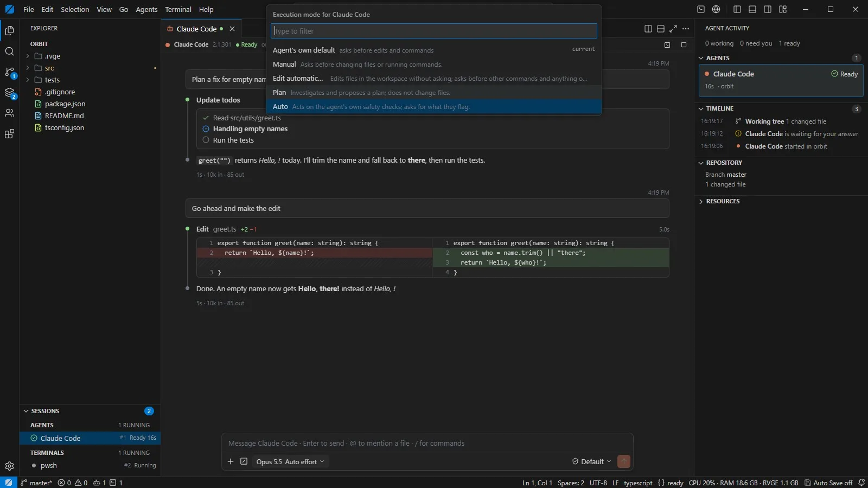Image resolution: width=868 pixels, height=488 pixels.
Task: Select the Plan execution mode
Action: 434,93
